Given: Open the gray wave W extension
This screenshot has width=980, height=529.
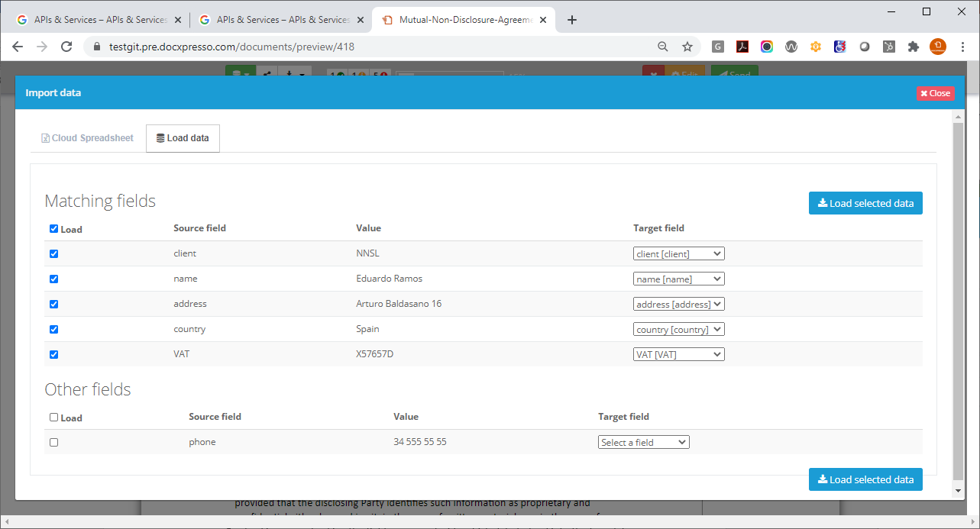Looking at the screenshot, I should click(x=791, y=47).
